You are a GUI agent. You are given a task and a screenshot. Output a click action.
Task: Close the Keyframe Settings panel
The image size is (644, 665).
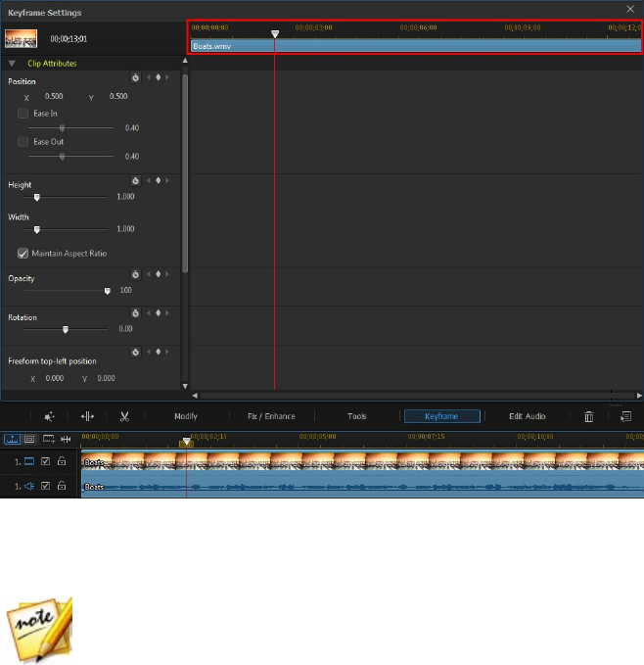(630, 10)
